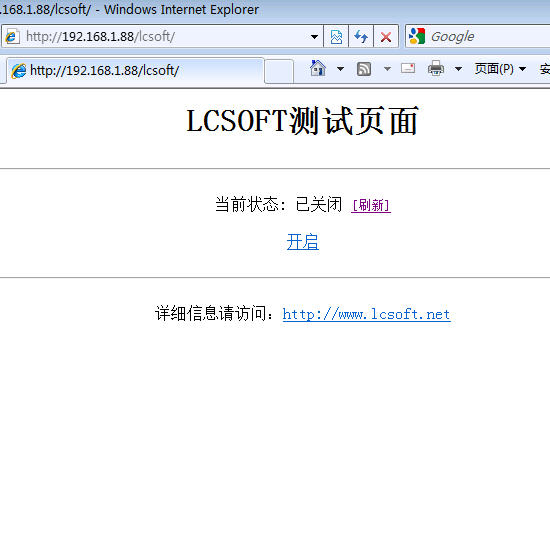Click the 开启 link

coord(302,242)
